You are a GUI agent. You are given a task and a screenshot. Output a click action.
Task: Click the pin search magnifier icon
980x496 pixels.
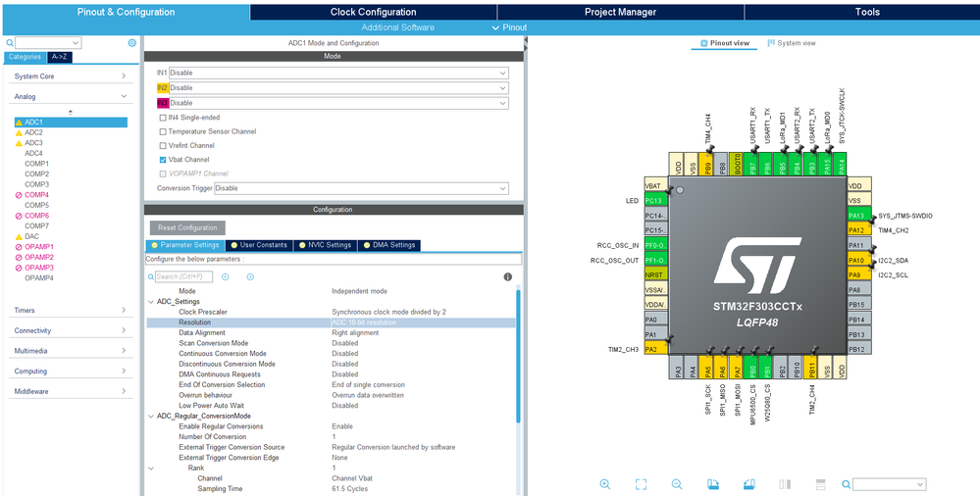pyautogui.click(x=846, y=484)
